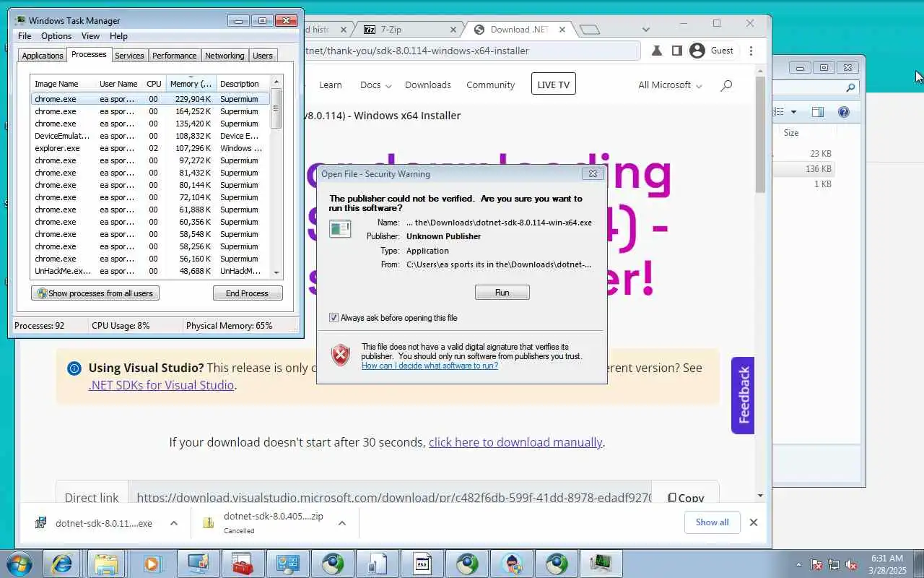Open the Performance tab in Task Manager
924x578 pixels.
pyautogui.click(x=174, y=56)
